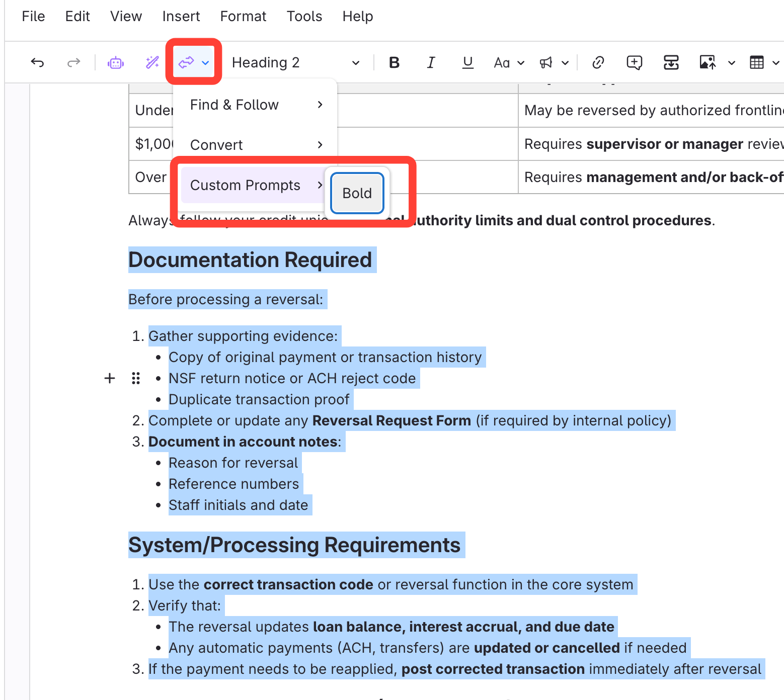Click 'Gather supporting evidence:' list item
784x700 pixels.
click(243, 336)
